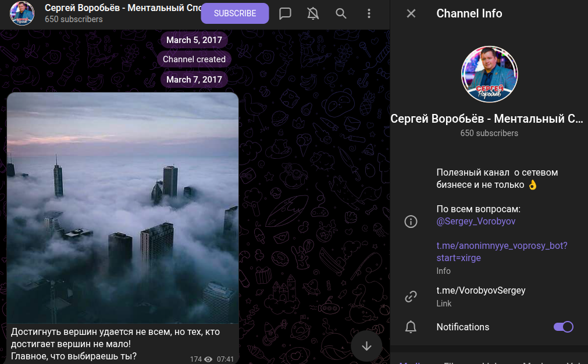Click the small channel avatar in header
The height and width of the screenshot is (364, 588).
[22, 14]
